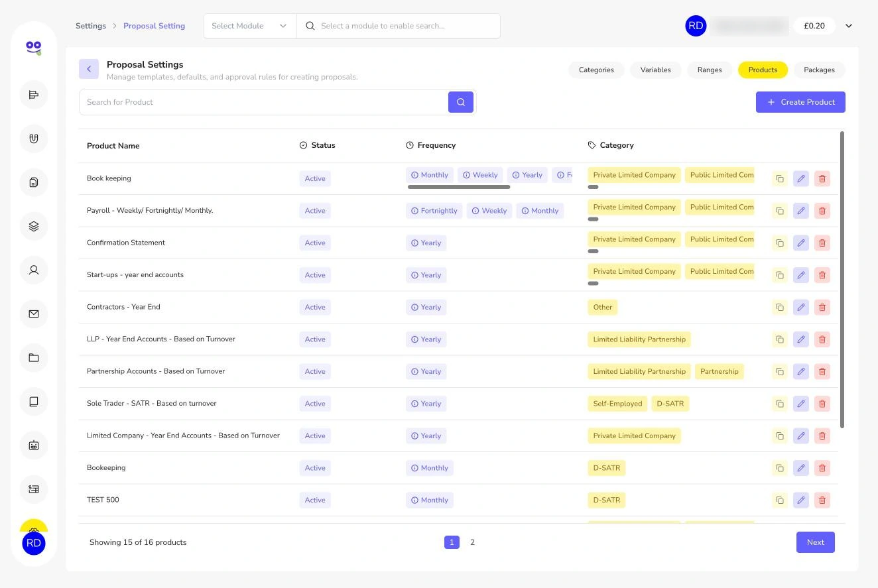Viewport: 878px width, 588px height.
Task: Click the Category column header
Action: (x=611, y=145)
